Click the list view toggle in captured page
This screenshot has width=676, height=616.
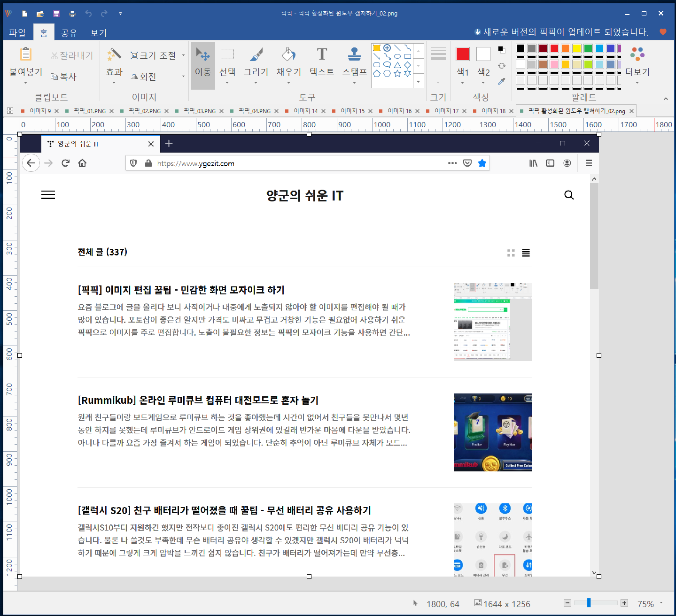point(526,253)
